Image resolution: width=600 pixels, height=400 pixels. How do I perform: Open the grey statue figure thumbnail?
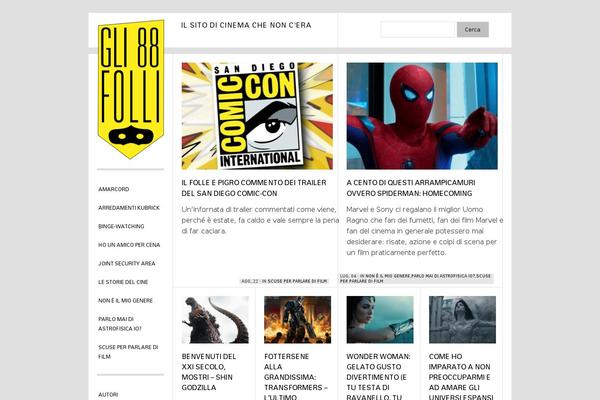click(x=462, y=320)
